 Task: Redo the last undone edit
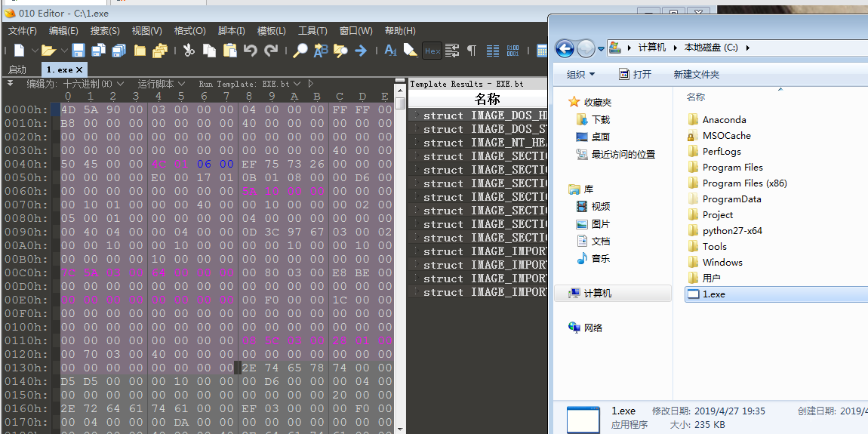(271, 51)
